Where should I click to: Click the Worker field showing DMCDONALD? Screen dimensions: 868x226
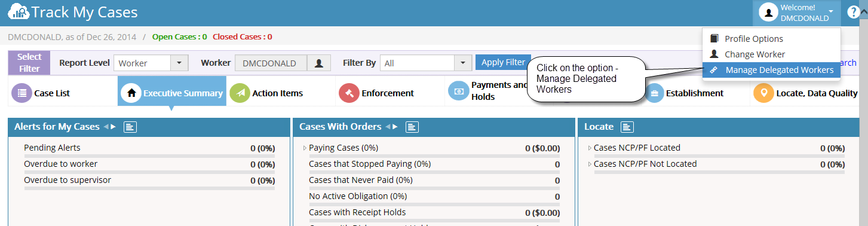(x=271, y=63)
